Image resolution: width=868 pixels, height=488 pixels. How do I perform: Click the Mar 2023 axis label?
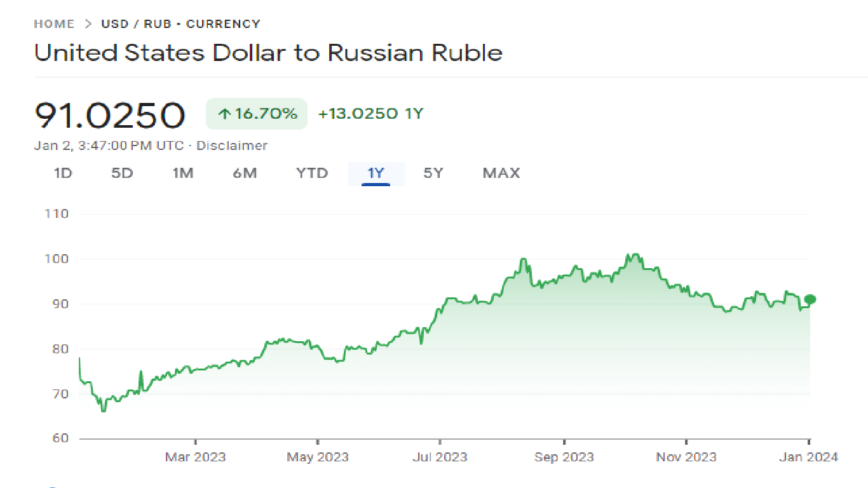[x=196, y=457]
